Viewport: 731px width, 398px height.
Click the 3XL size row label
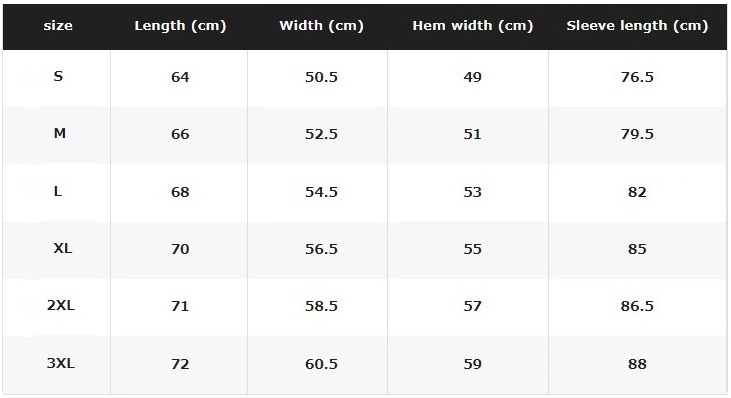pyautogui.click(x=61, y=363)
